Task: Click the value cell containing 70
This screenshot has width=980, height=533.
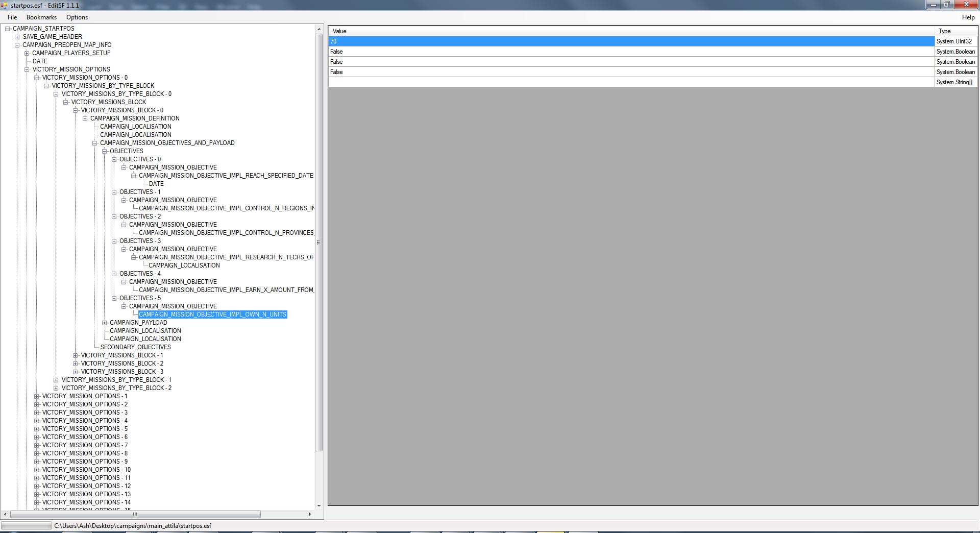Action: 631,41
